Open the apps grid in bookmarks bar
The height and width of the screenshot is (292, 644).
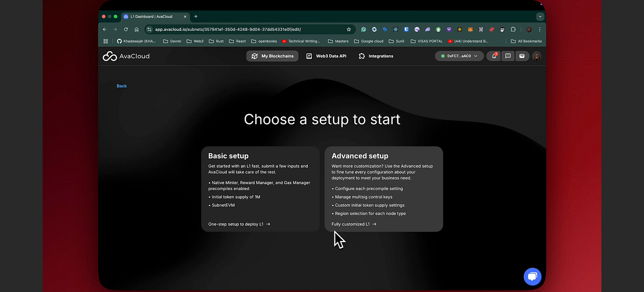(x=106, y=41)
